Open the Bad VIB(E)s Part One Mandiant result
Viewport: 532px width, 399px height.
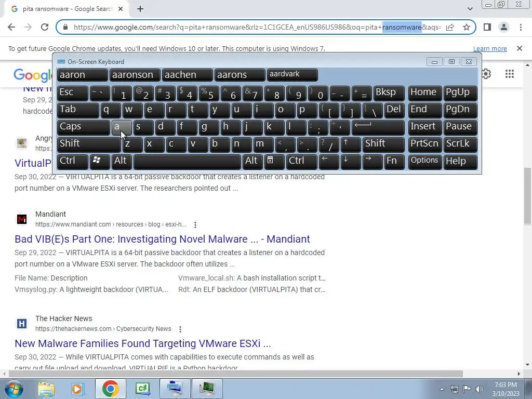[162, 239]
